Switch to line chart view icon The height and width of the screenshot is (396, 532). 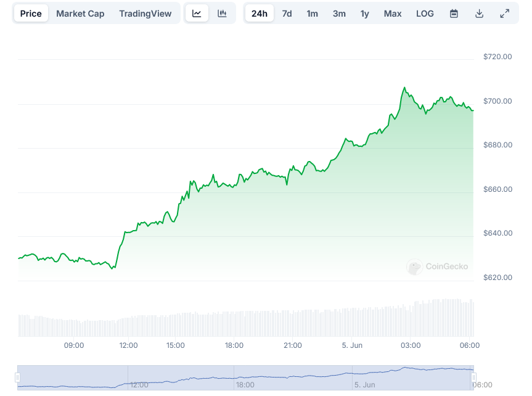pos(197,14)
